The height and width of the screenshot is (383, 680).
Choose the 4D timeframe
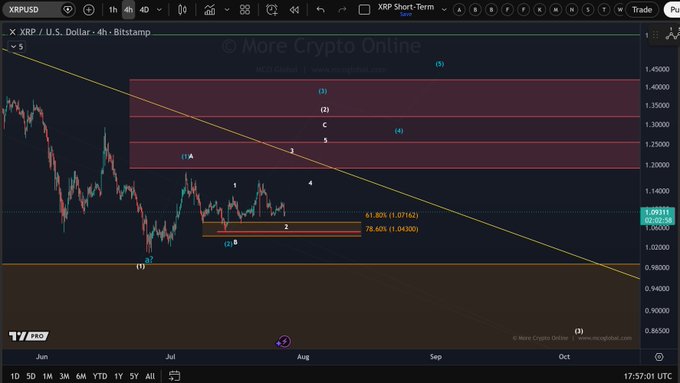coord(144,10)
